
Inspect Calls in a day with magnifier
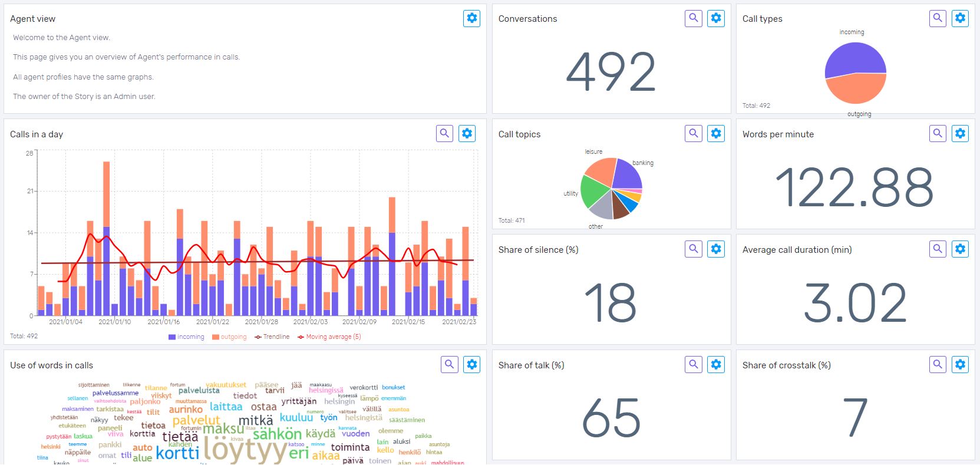point(445,134)
